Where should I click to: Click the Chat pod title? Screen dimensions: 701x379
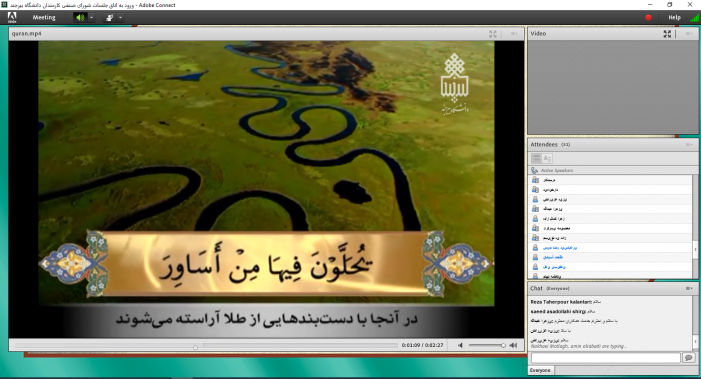[536, 288]
